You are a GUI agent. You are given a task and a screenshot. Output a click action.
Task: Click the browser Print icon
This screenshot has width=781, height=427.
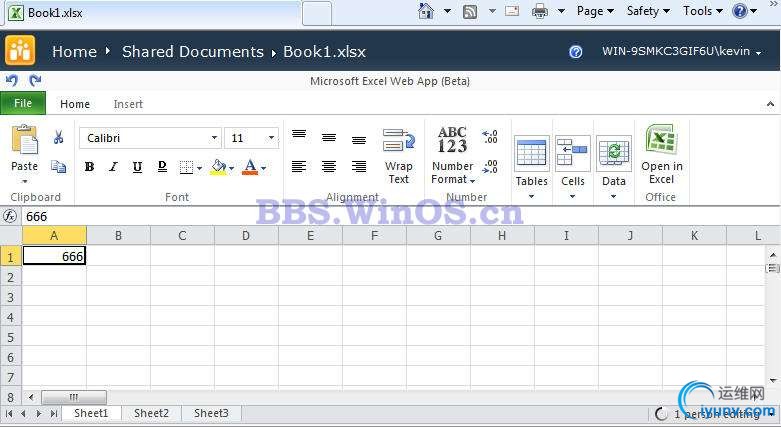539,11
